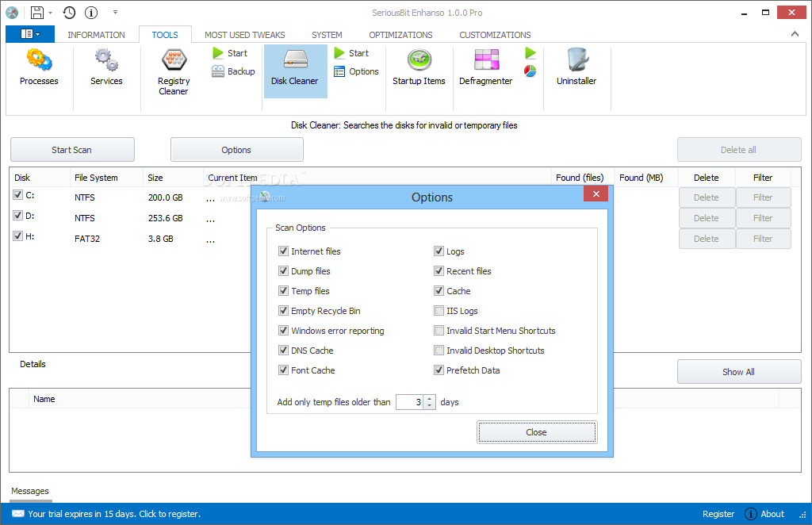This screenshot has width=812, height=525.
Task: Start the Registry Cleaner scan from the ribbon
Action: tap(230, 53)
